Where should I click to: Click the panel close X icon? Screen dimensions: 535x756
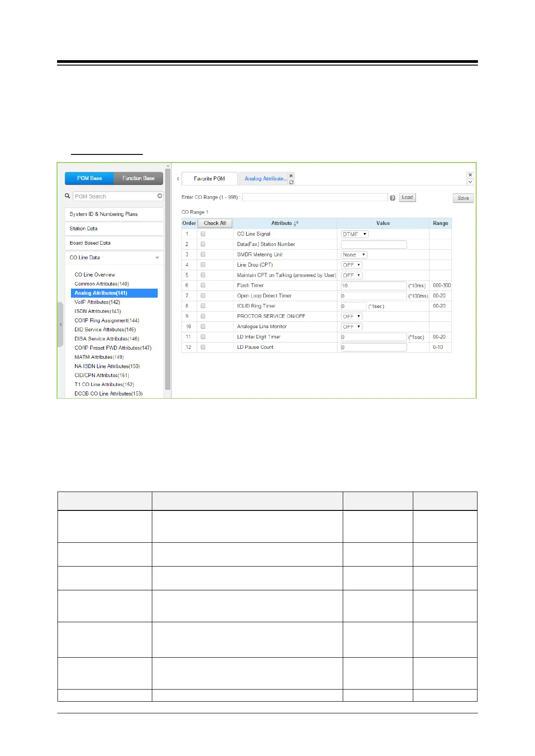click(470, 175)
